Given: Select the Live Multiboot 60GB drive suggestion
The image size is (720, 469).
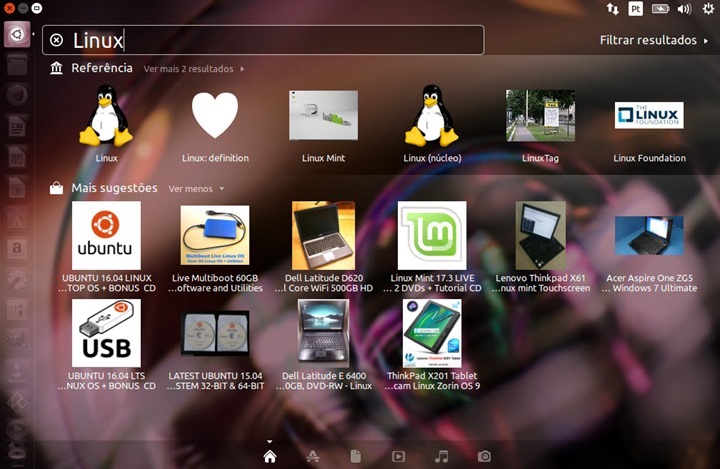Looking at the screenshot, I should click(x=215, y=235).
